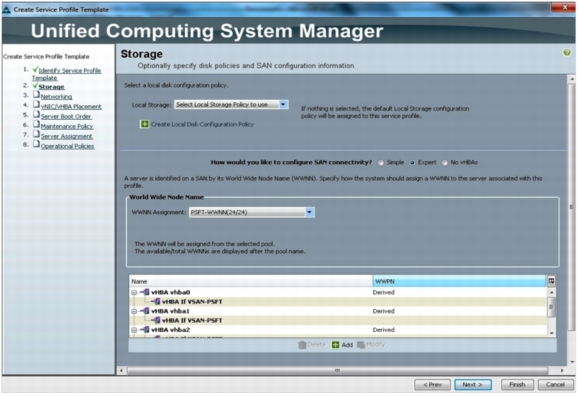The width and height of the screenshot is (578, 396).
Task: Collapse the vHBA vhba2 tree node
Action: pyautogui.click(x=134, y=330)
